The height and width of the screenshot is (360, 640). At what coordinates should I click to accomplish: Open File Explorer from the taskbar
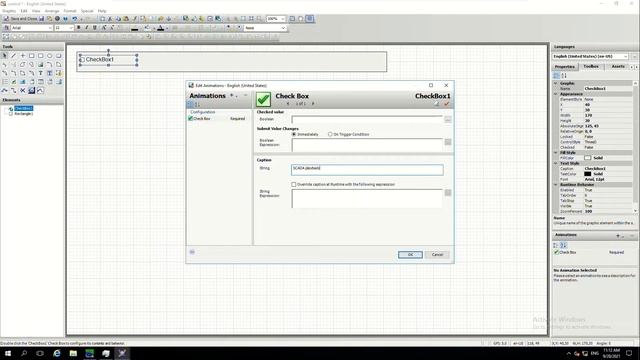coord(73,353)
